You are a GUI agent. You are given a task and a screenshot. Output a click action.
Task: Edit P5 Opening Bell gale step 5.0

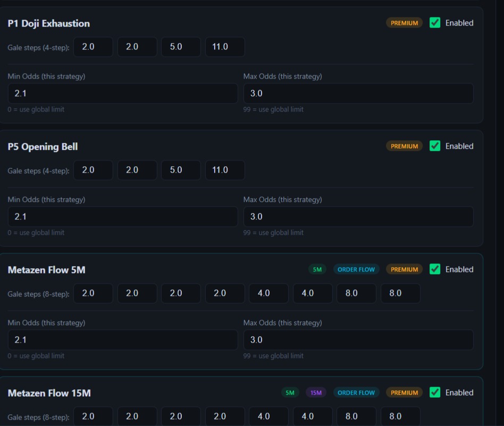click(181, 170)
